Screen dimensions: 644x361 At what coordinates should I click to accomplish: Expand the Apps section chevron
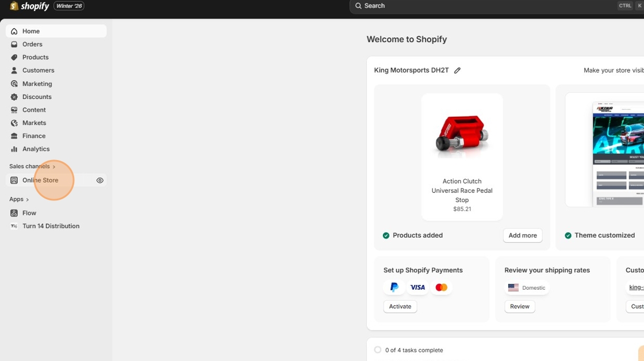coord(28,199)
